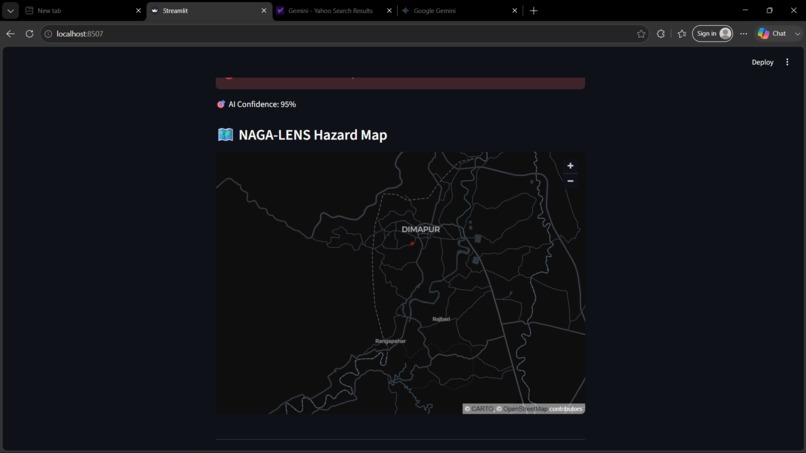This screenshot has width=806, height=453.
Task: Open the favorites list icon
Action: point(682,33)
